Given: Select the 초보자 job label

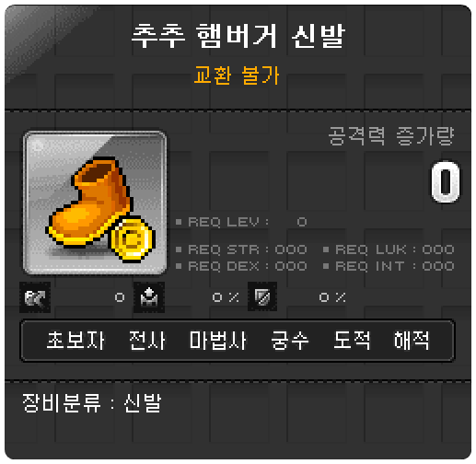Looking at the screenshot, I should [75, 341].
